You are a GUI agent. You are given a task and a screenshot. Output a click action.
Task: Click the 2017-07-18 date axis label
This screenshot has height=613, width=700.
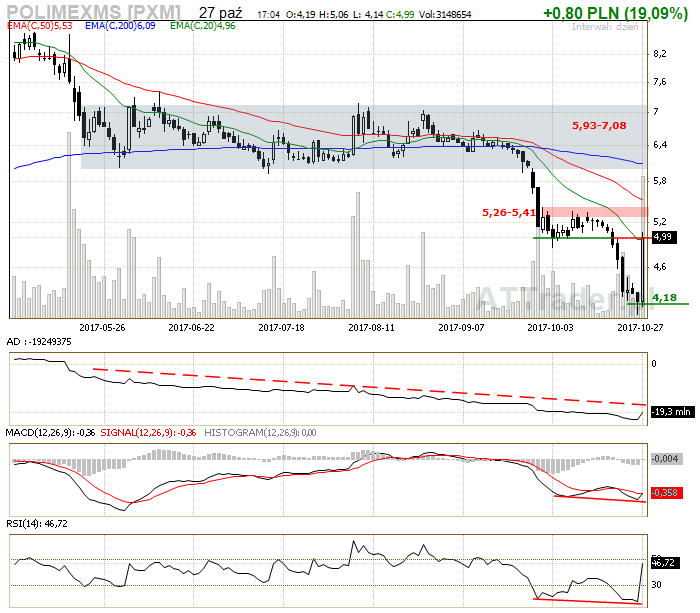click(x=281, y=328)
